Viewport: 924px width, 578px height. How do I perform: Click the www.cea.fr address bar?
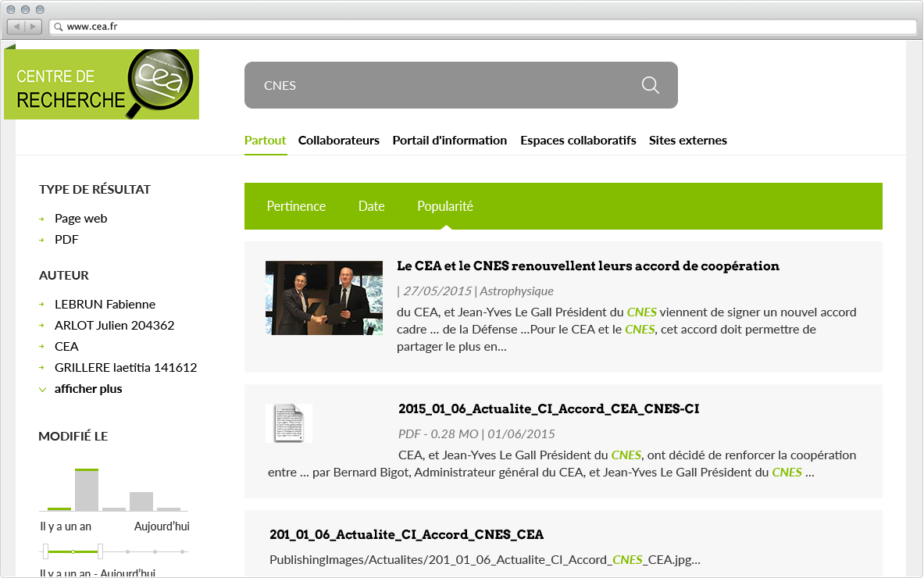point(483,27)
